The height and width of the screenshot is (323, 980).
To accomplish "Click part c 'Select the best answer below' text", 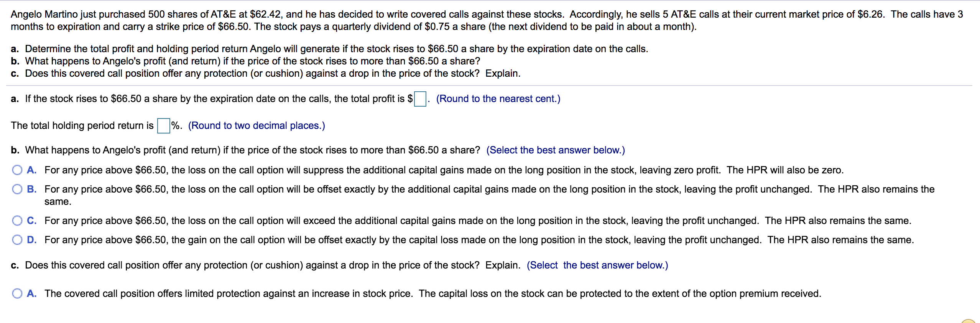I will [597, 265].
